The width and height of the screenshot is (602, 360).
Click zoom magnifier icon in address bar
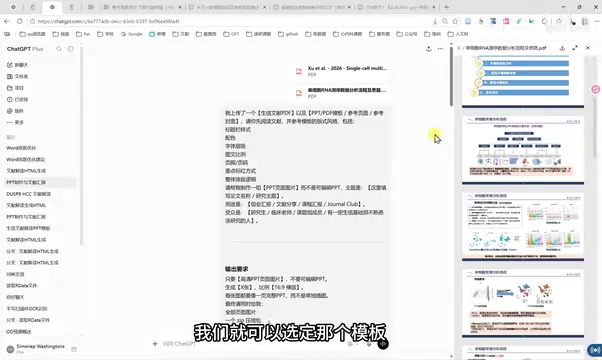445,21
